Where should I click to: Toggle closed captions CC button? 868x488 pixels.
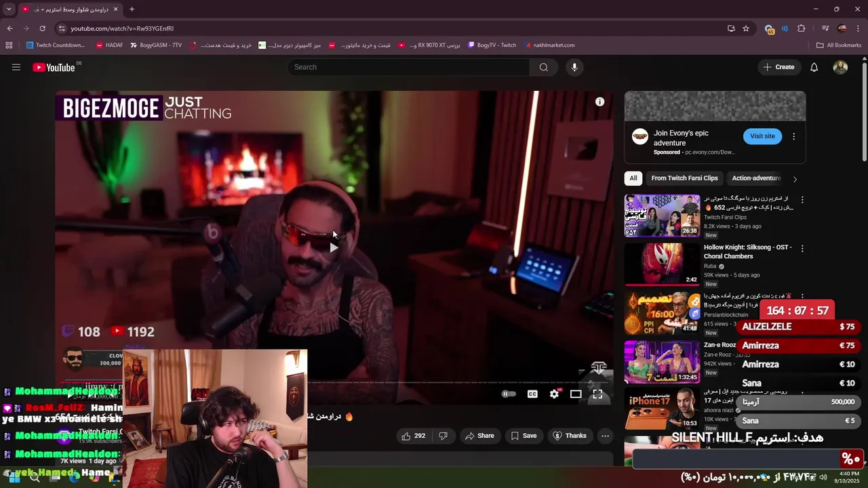tap(532, 394)
